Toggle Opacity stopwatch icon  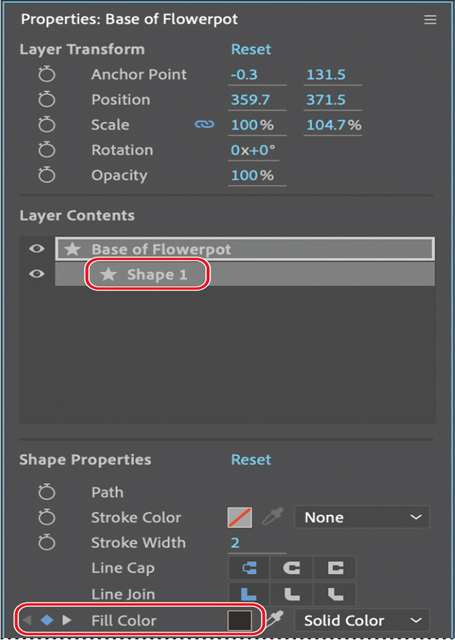click(47, 175)
